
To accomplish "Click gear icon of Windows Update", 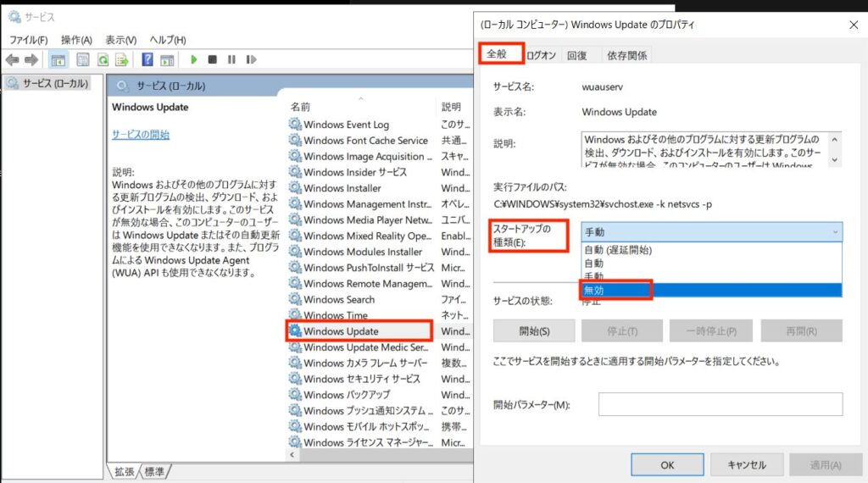I will click(x=295, y=330).
